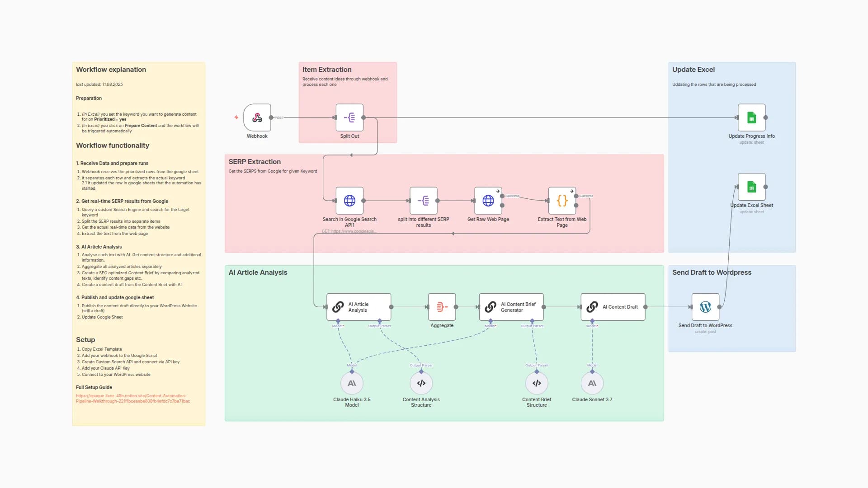Click the Aggregate node

click(x=442, y=307)
